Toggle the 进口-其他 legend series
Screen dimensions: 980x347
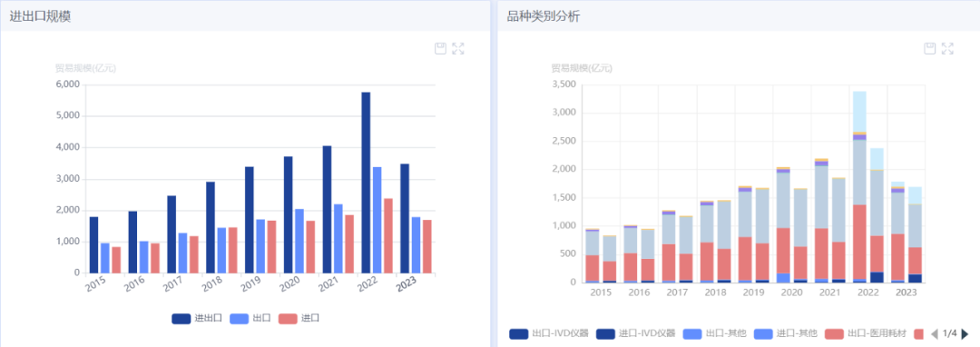tap(786, 334)
